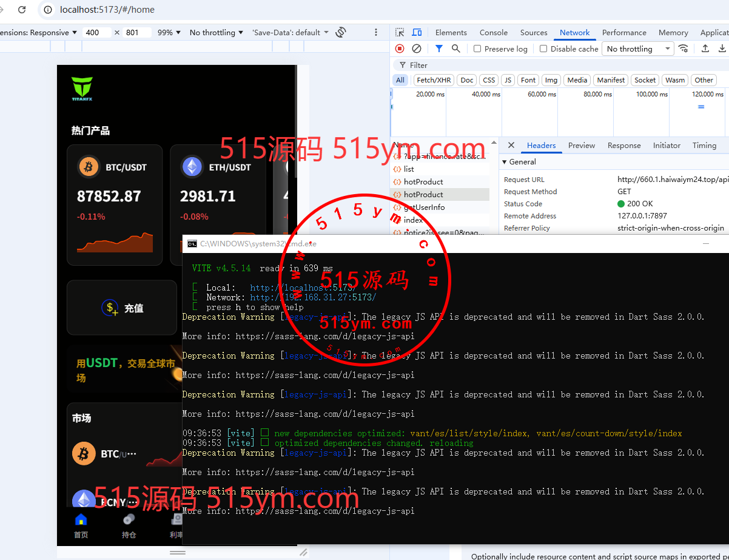The width and height of the screenshot is (729, 560).
Task: Clear the network log
Action: [417, 49]
